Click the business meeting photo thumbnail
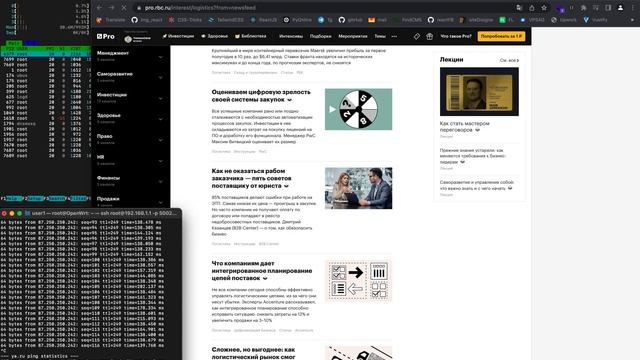The height and width of the screenshot is (360, 640). (x=358, y=188)
